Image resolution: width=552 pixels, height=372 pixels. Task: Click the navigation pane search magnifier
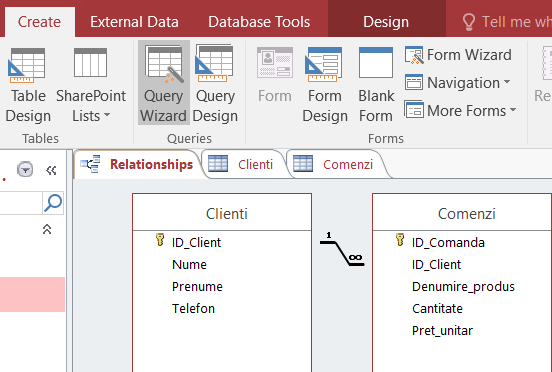[53, 203]
